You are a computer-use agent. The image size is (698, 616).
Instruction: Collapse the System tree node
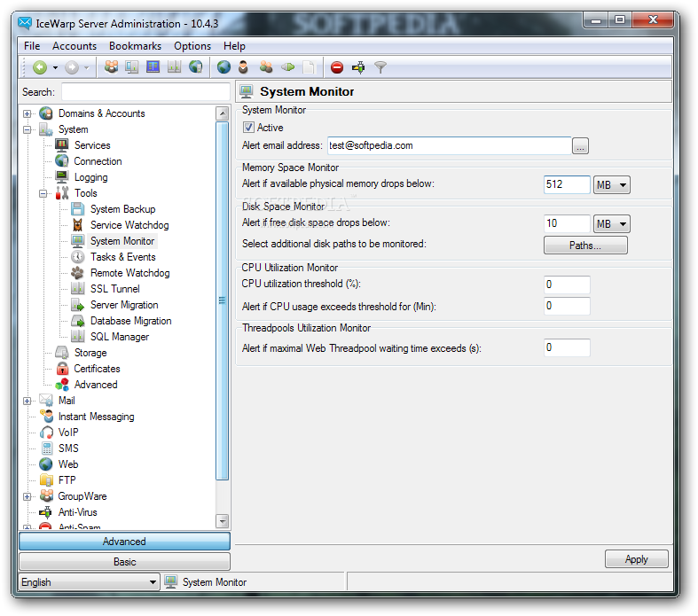coord(27,130)
